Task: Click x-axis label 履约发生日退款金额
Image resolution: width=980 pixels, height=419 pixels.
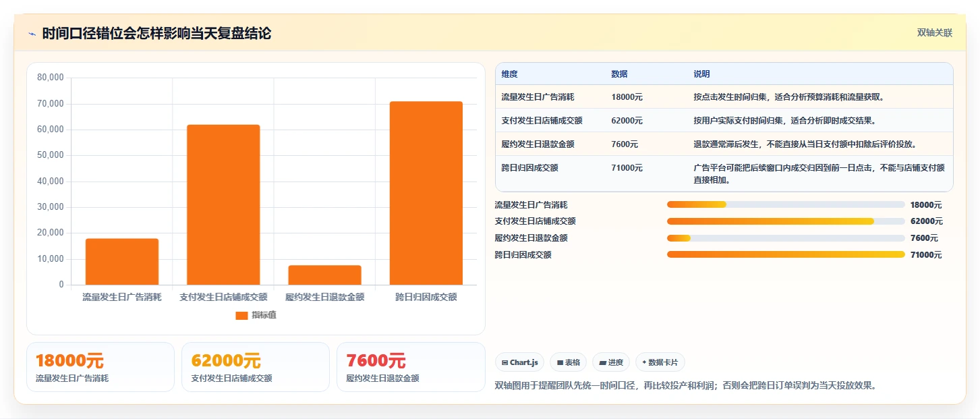Action: (x=324, y=297)
